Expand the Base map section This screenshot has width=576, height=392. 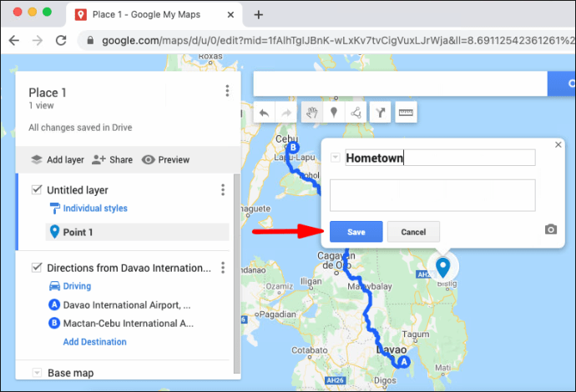pos(36,373)
